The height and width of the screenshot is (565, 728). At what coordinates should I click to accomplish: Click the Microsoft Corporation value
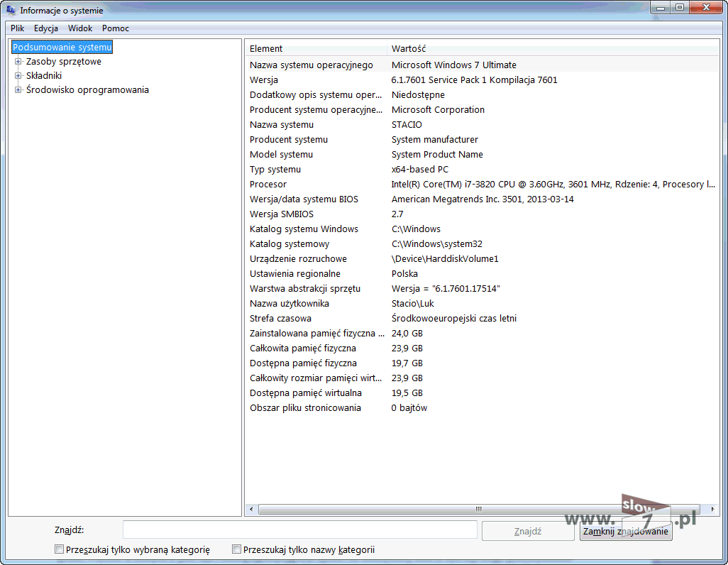pyautogui.click(x=438, y=109)
